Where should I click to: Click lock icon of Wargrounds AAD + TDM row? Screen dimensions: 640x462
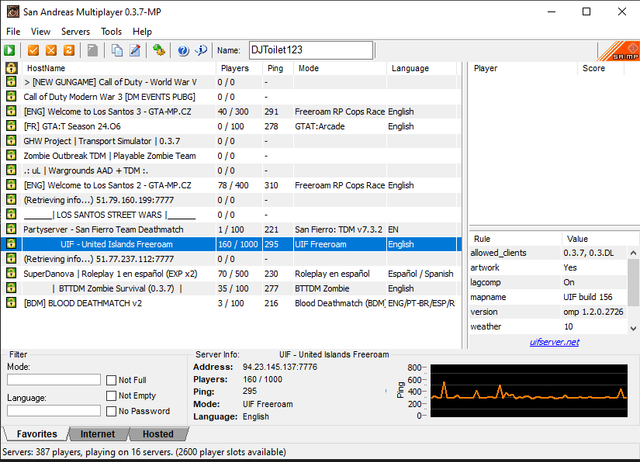(11, 170)
